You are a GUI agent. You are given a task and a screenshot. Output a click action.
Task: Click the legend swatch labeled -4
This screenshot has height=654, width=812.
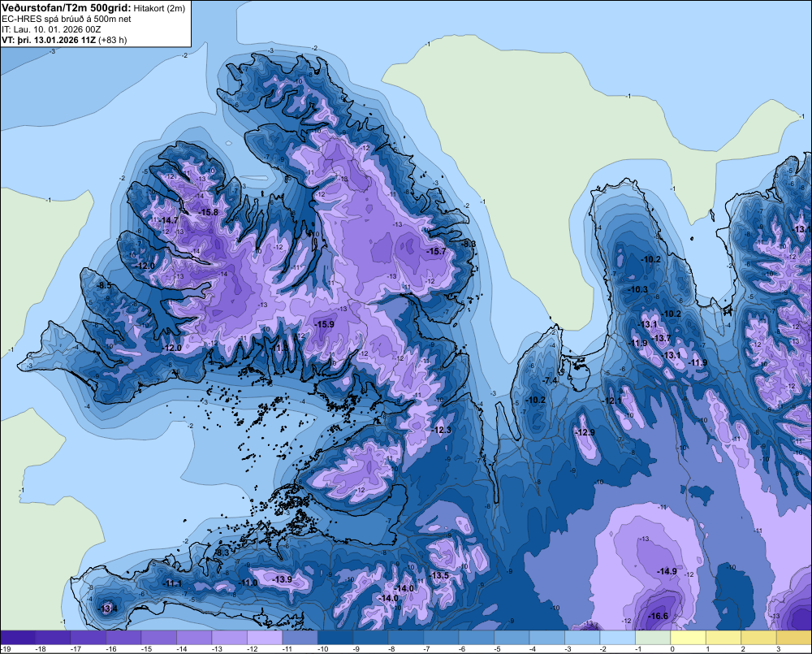click(546, 638)
